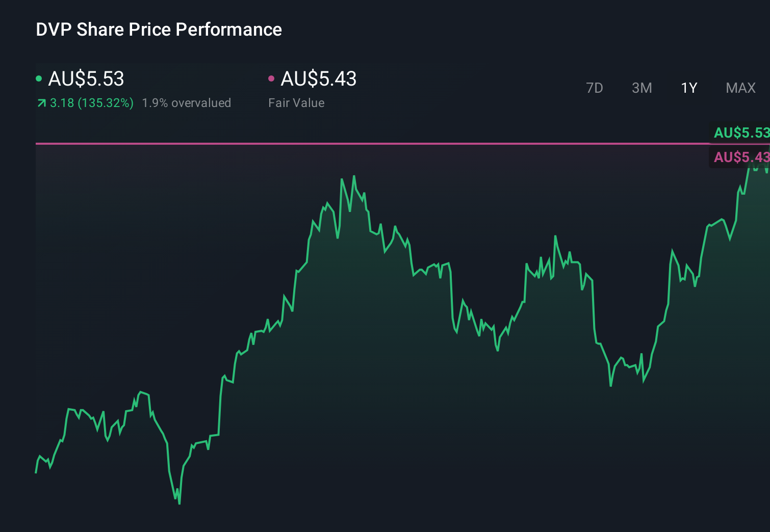Click the large AU$5.53 share price heading

click(x=86, y=79)
